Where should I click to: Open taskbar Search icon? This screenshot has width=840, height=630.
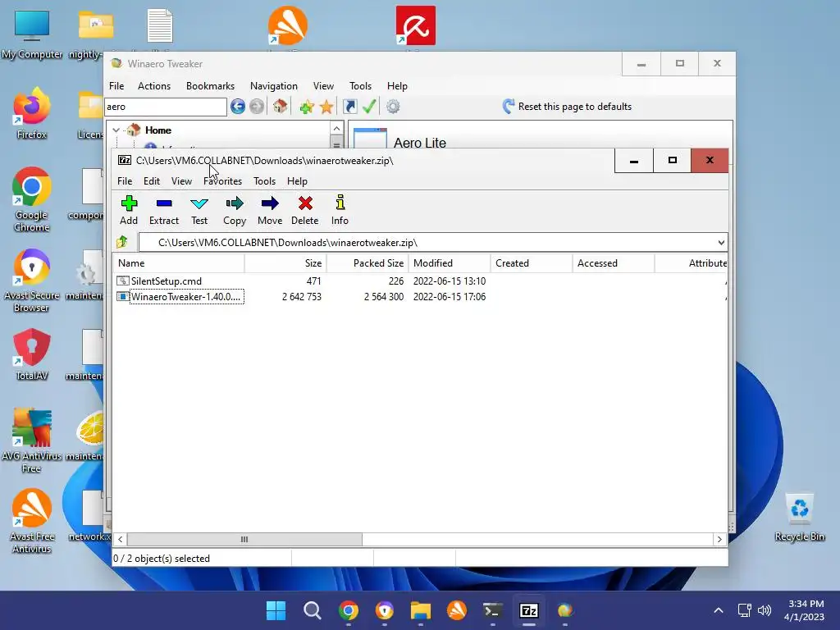click(x=313, y=610)
